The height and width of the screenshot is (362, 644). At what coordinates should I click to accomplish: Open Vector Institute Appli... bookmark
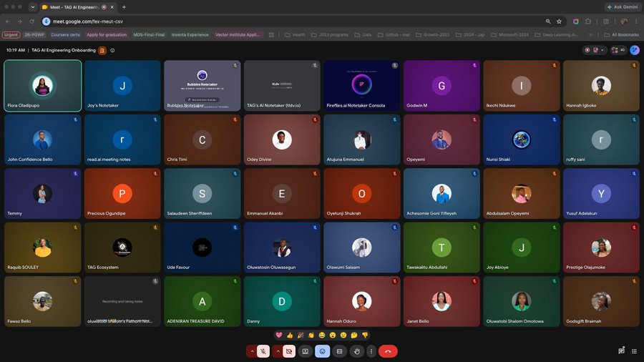(x=238, y=35)
